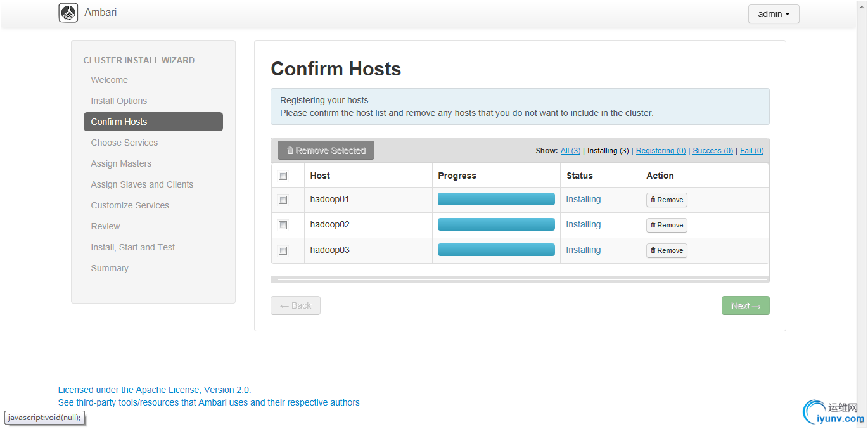Viewport: 868px width, 429px height.
Task: Select Choose Services in the wizard sidebar
Action: click(124, 143)
